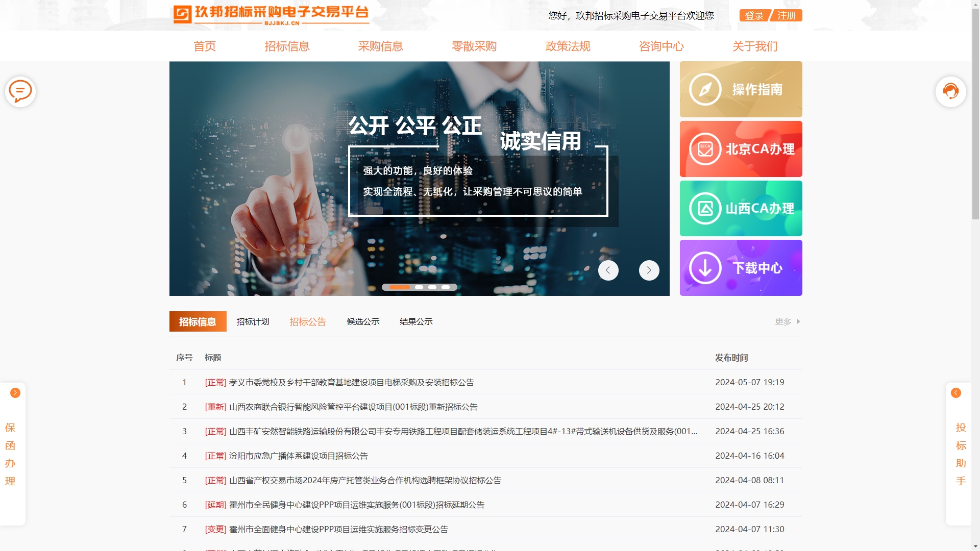Screen dimensions: 980x551
Task: Open 北京CA办理 card
Action: tap(741, 149)
